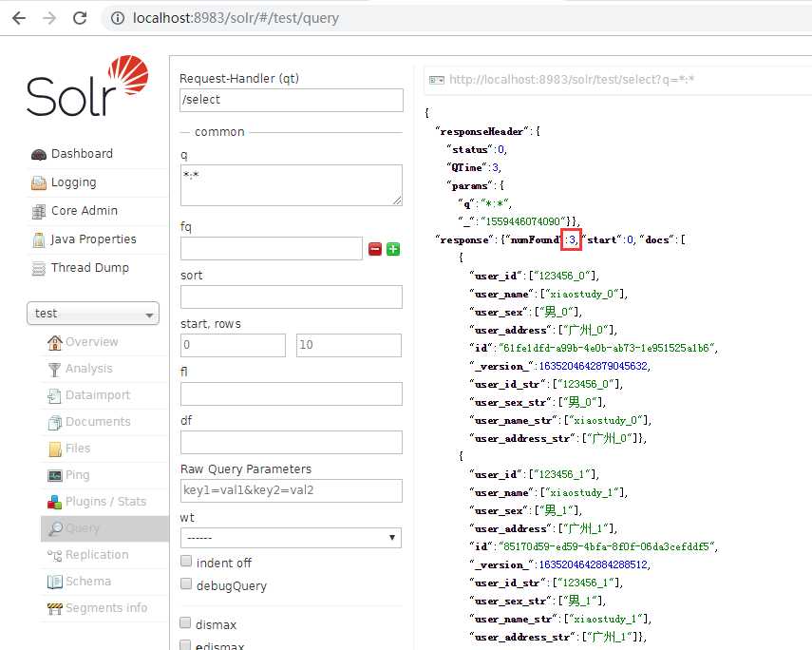The width and height of the screenshot is (812, 650).
Task: Click the Plugins / Stats blocks icon
Action: 54,502
